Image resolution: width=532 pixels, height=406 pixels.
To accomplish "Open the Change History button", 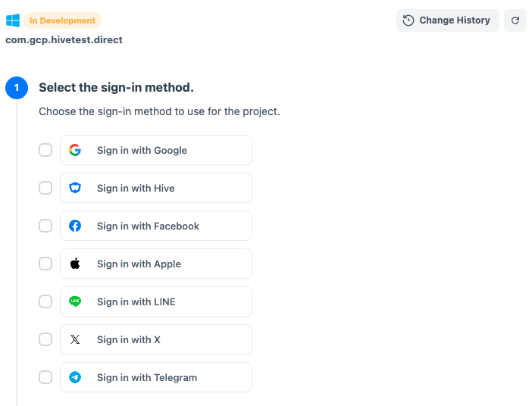I will point(446,20).
